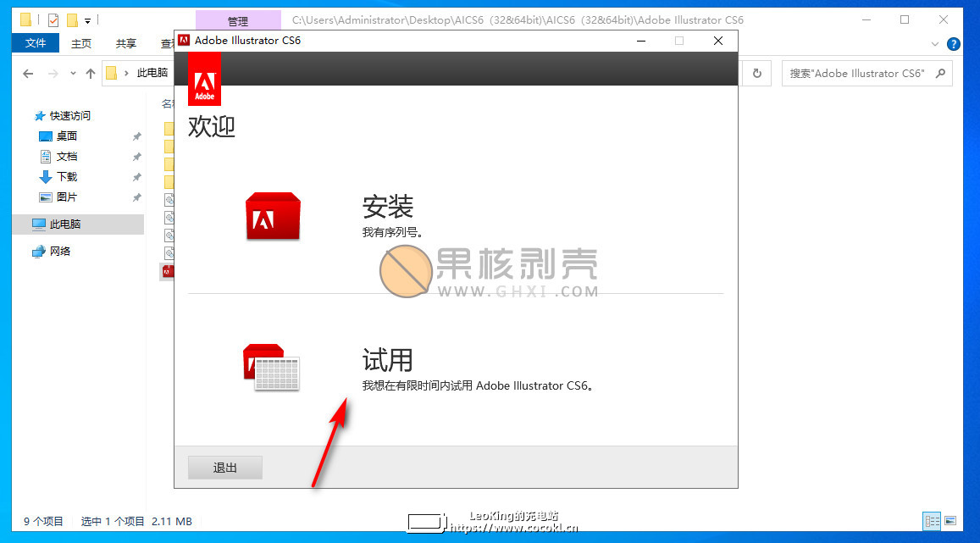Screen dimensions: 980x543
Task: Click the 退出 button
Action: 225,468
